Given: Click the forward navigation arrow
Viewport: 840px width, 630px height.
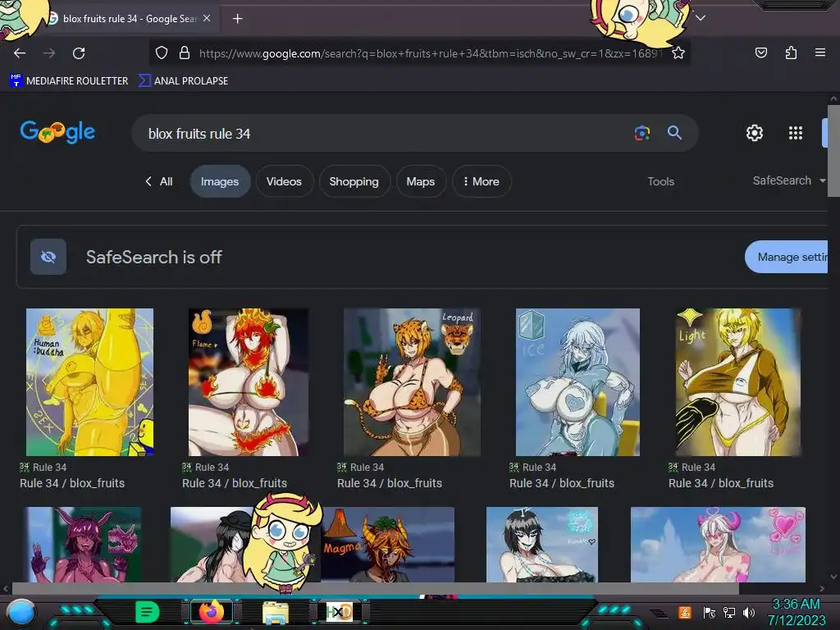Looking at the screenshot, I should point(49,53).
